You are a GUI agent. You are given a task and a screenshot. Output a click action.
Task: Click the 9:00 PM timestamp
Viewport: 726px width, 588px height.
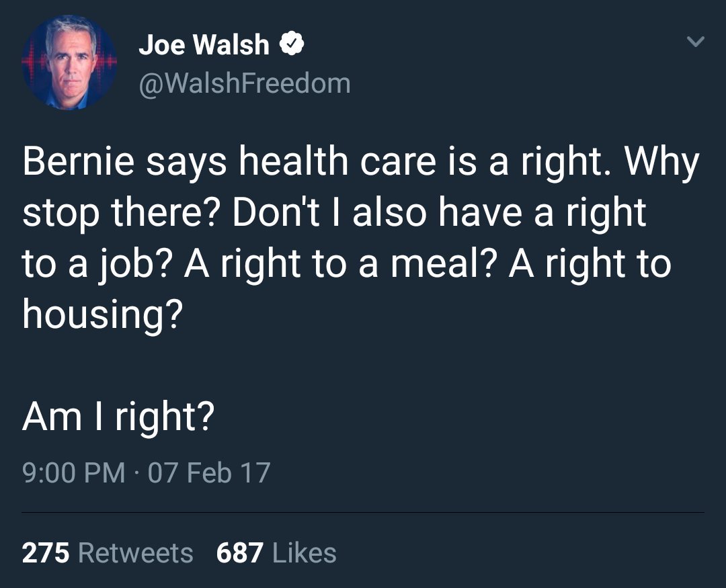tap(74, 472)
